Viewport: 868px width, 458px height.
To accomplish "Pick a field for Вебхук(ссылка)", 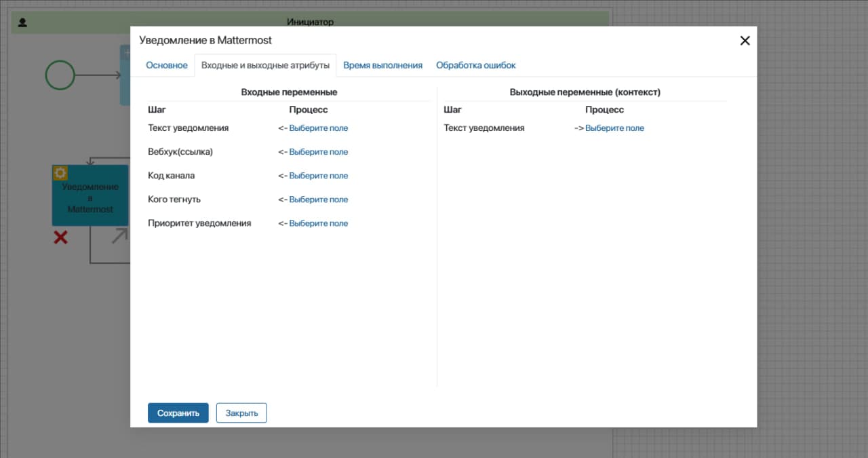I will (x=318, y=152).
